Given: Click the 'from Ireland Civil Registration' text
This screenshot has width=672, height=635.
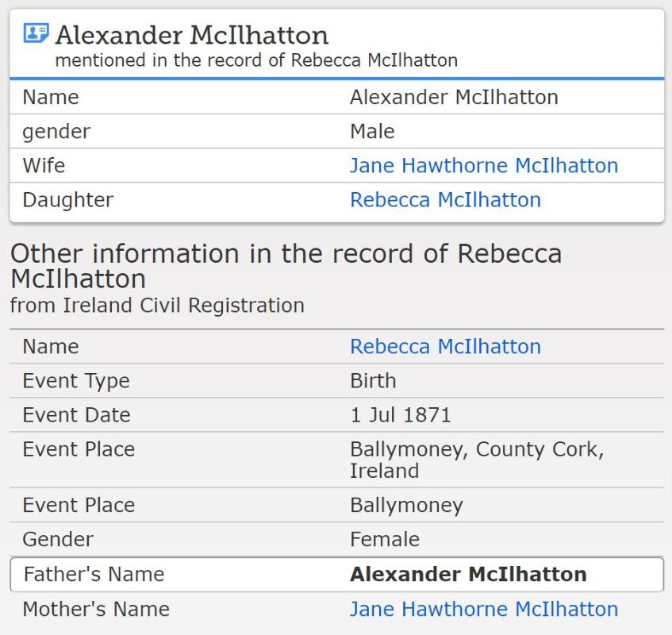Looking at the screenshot, I should point(157,306).
